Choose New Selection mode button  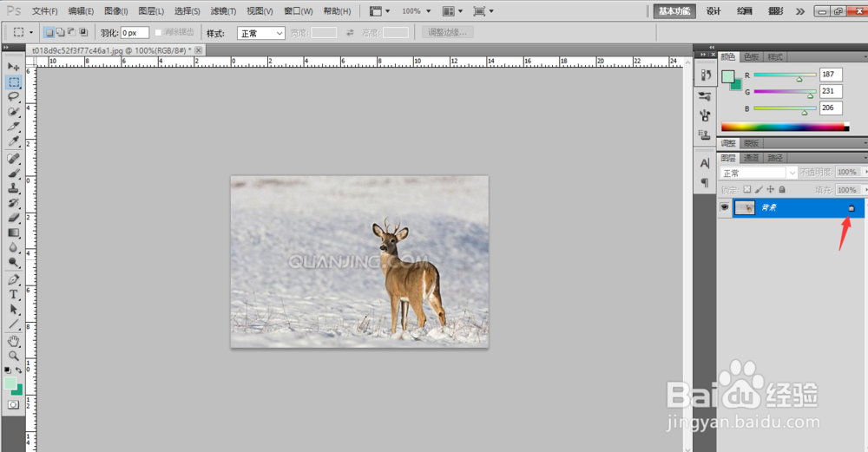[x=49, y=33]
